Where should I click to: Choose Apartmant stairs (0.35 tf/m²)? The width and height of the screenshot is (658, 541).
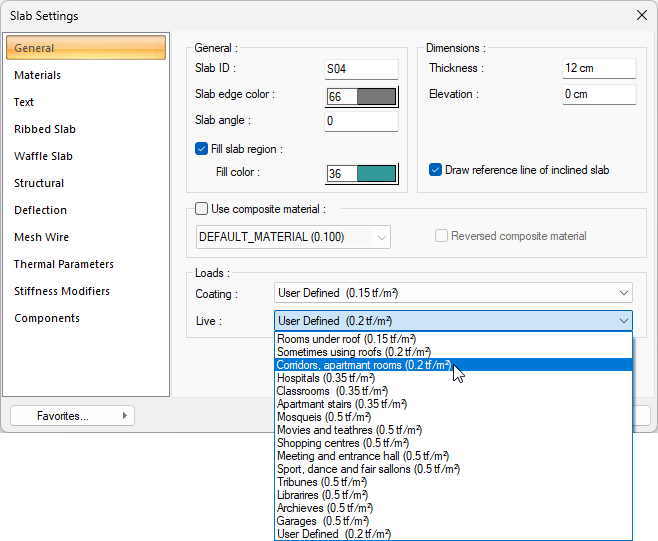(x=453, y=404)
